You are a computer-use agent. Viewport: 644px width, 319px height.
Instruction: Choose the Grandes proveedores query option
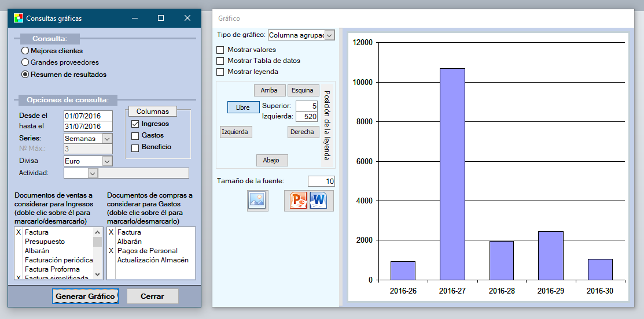(x=25, y=62)
